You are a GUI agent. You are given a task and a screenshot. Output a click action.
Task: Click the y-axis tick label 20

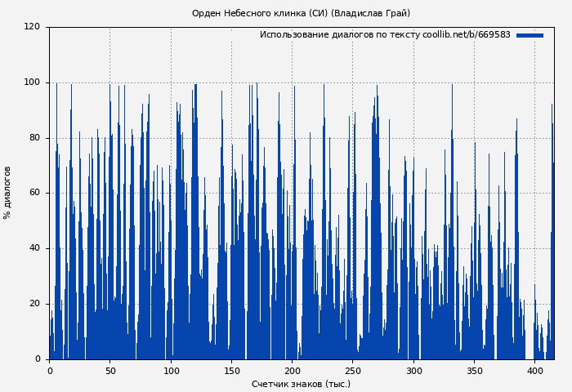coord(34,304)
